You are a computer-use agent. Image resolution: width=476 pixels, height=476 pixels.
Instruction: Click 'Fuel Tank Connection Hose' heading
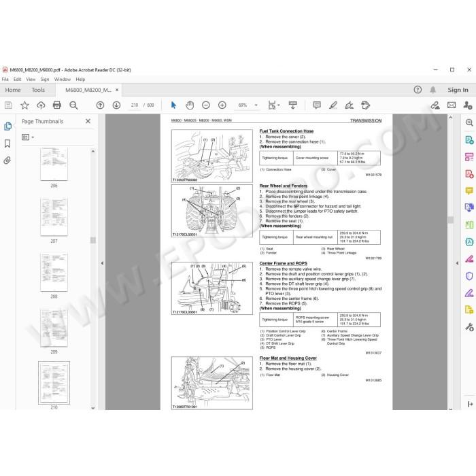click(286, 131)
